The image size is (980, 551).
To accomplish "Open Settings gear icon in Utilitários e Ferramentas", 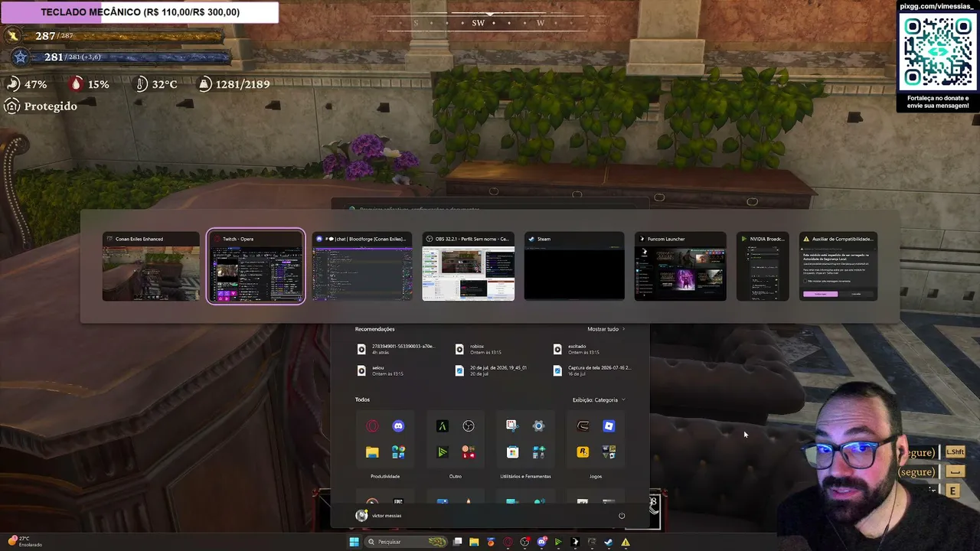I will point(538,426).
